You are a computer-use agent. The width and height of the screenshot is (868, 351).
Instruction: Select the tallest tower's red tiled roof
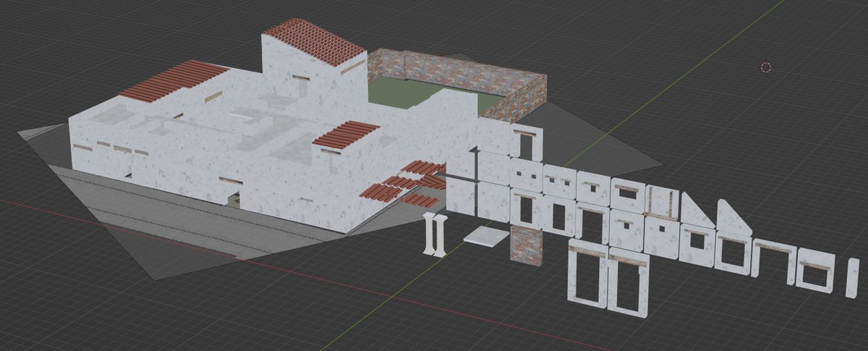click(x=315, y=41)
